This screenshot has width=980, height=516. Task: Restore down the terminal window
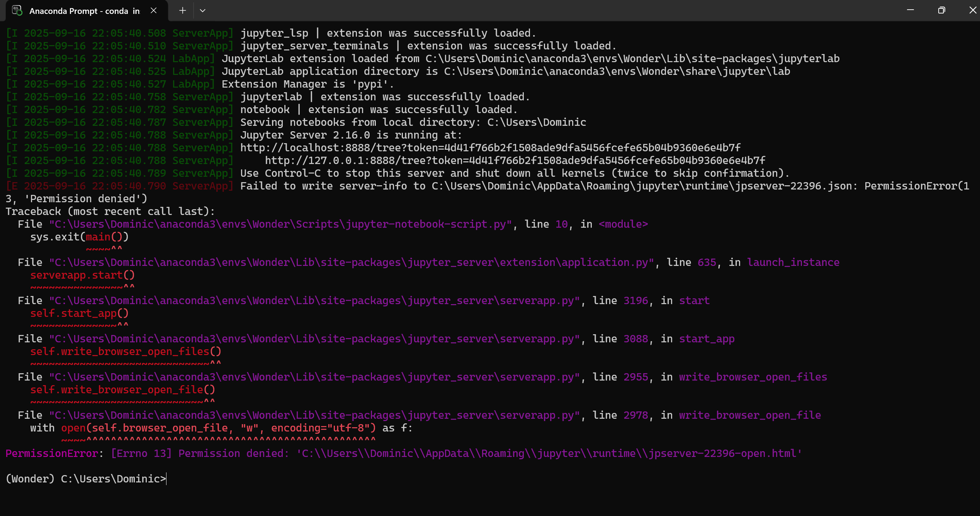point(941,10)
